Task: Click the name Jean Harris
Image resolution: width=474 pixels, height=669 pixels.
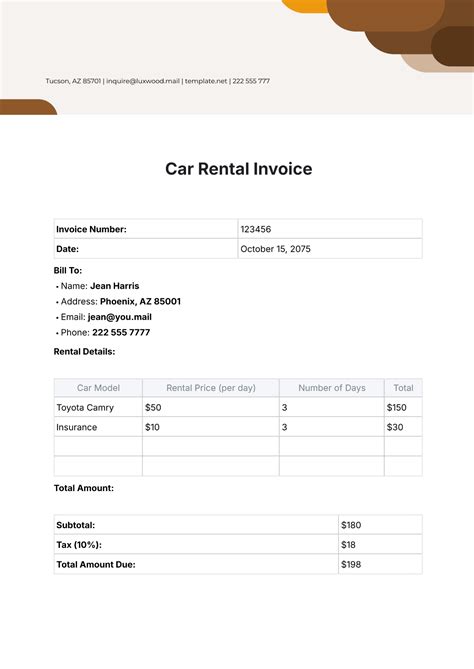Action: [114, 286]
